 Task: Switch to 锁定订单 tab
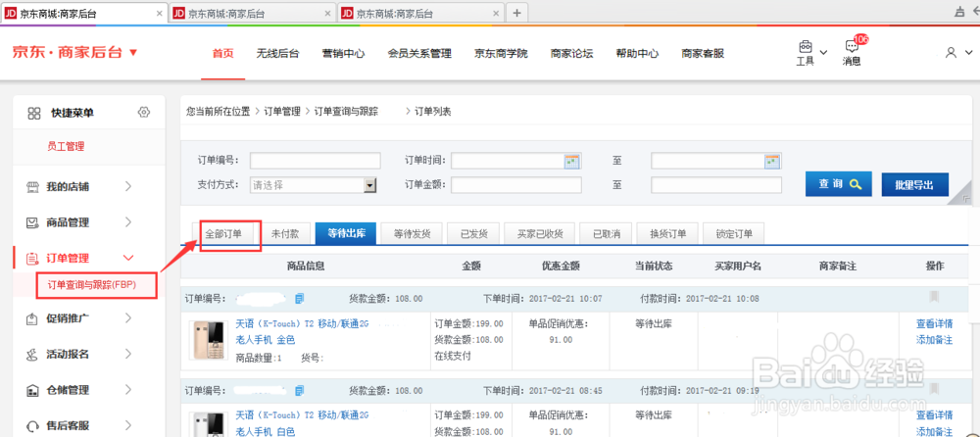[x=734, y=234]
